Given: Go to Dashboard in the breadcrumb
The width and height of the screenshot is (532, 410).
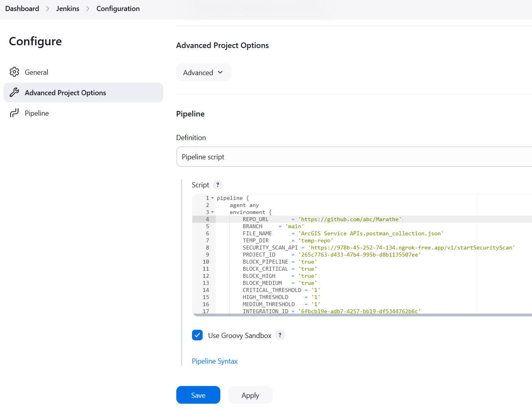Looking at the screenshot, I should tap(22, 9).
